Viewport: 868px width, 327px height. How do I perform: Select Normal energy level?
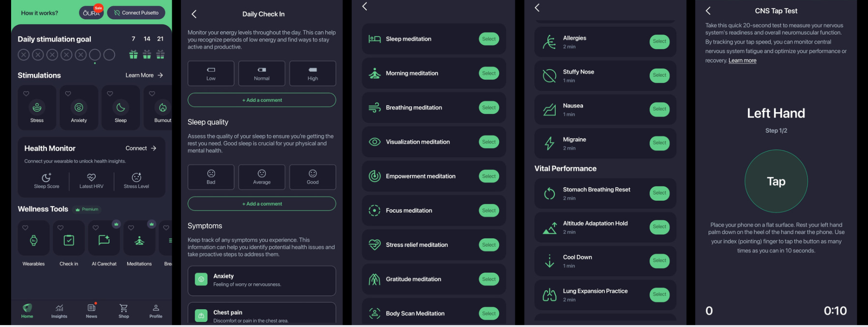click(x=262, y=73)
